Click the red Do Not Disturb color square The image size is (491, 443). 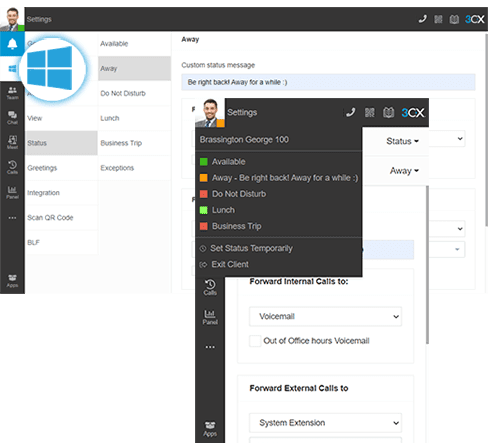click(204, 194)
